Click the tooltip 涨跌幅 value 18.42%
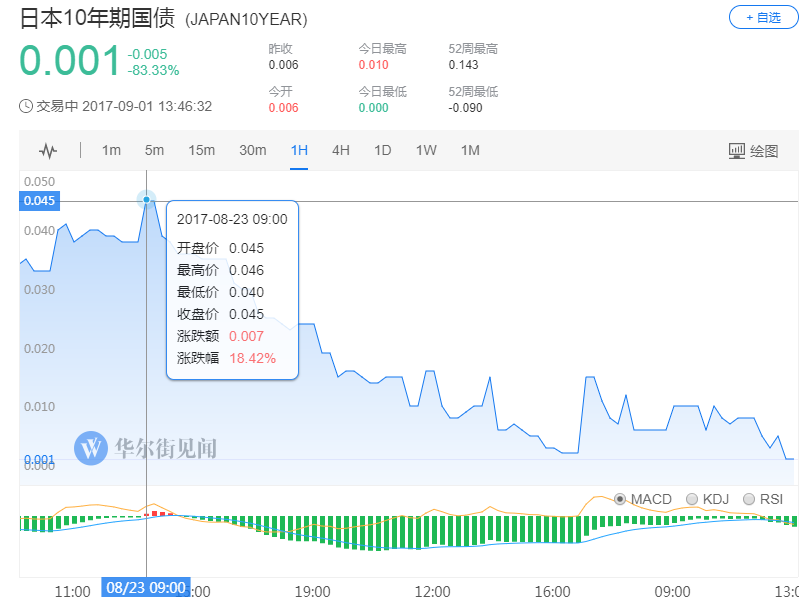The width and height of the screenshot is (811, 607). 252,358
